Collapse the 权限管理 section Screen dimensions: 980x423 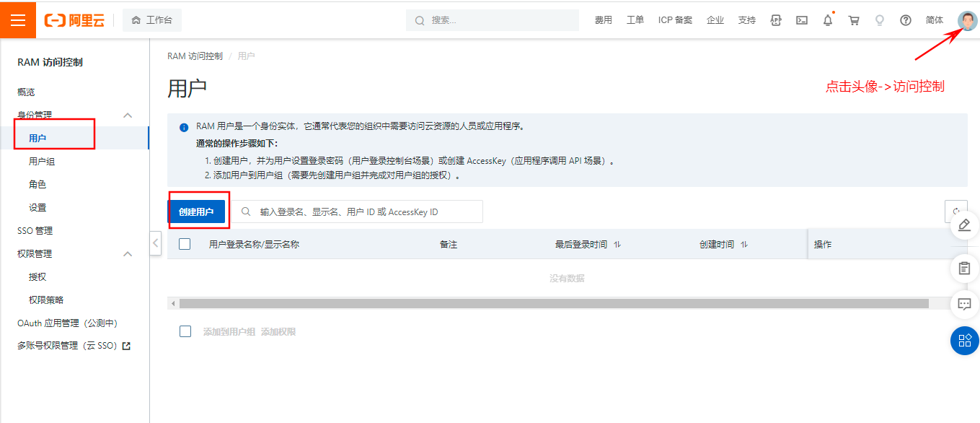click(128, 254)
